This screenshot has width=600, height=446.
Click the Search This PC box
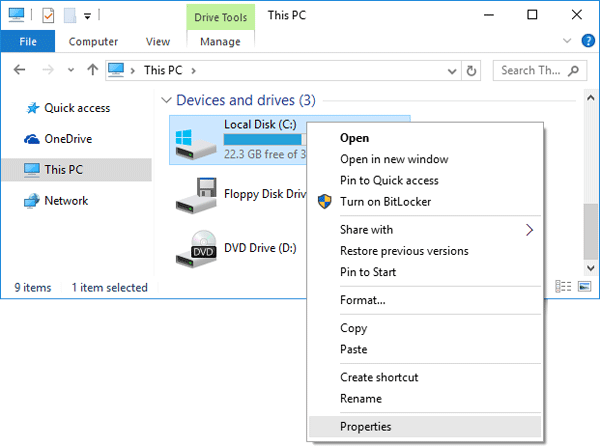540,71
